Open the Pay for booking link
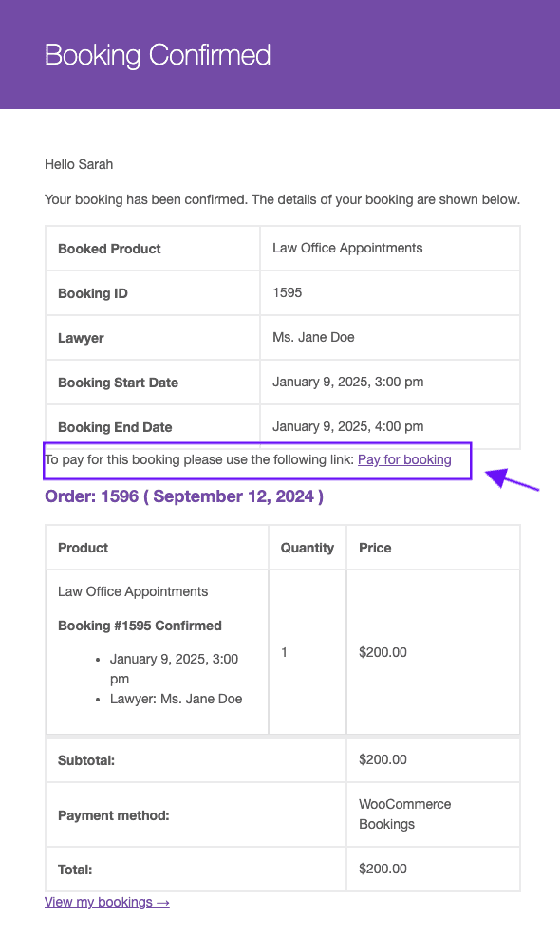This screenshot has width=560, height=935. point(404,459)
